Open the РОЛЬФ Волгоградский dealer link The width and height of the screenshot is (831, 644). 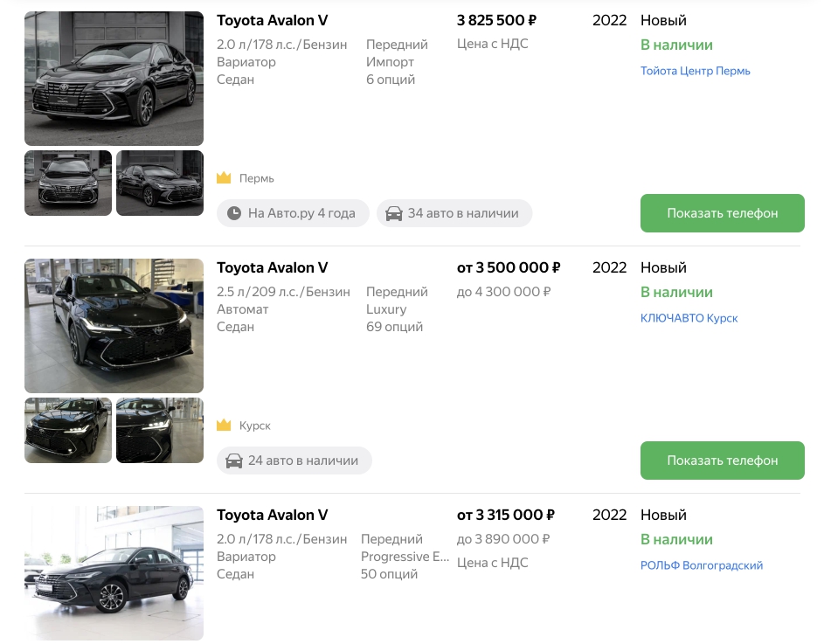[701, 565]
